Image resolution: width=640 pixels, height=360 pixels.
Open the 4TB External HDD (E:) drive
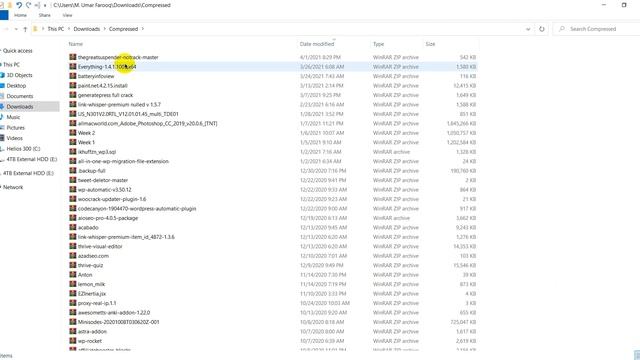(x=31, y=159)
